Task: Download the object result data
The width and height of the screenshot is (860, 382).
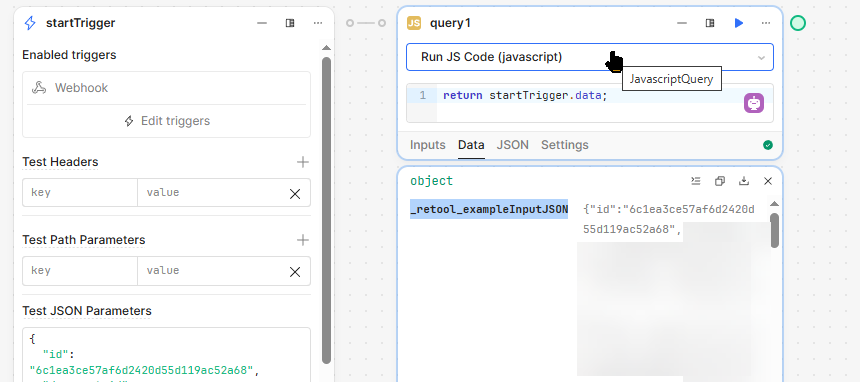Action: click(x=744, y=181)
